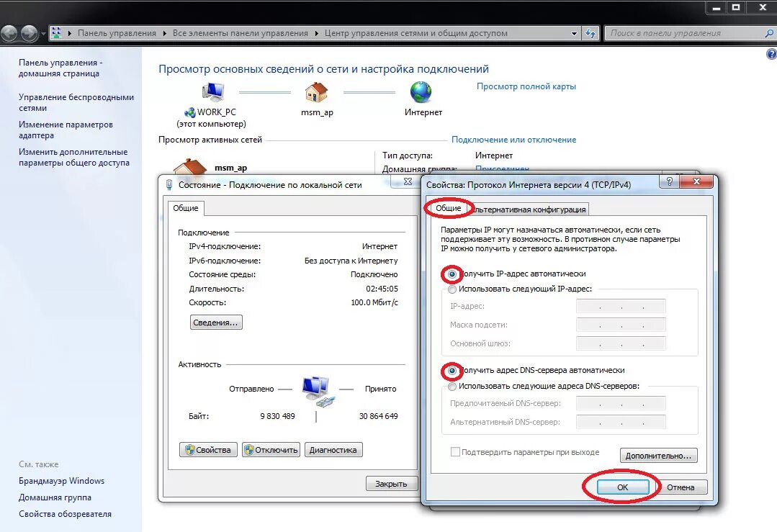
Task: Click the help question button in TCP/IPv4 dialog
Action: click(670, 181)
